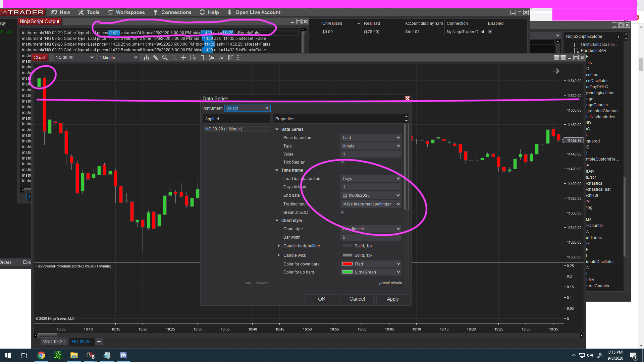Toggle the Break at EOD checkbox

pyautogui.click(x=342, y=213)
